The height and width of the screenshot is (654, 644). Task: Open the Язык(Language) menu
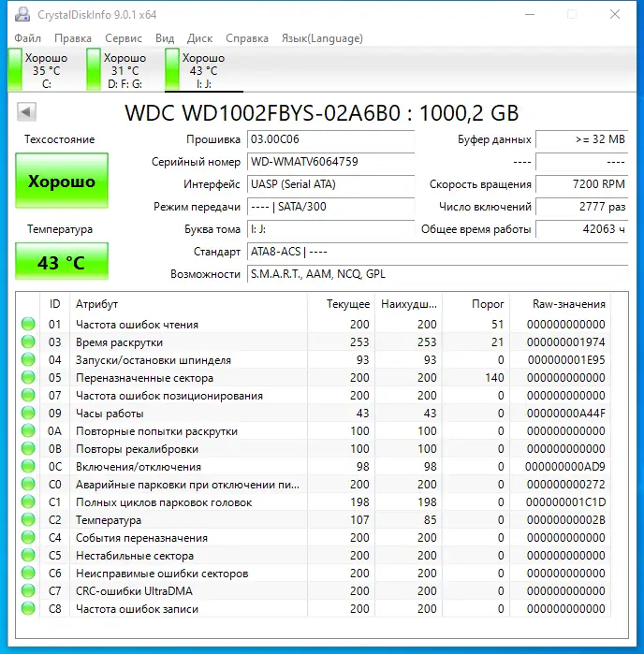click(322, 38)
